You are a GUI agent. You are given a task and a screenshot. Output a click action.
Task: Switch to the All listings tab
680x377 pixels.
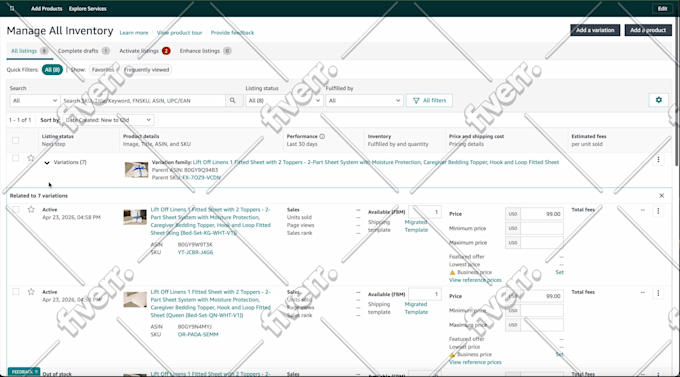29,51
